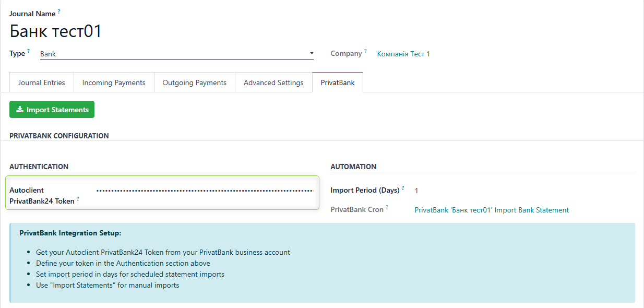The image size is (644, 308).
Task: Click the help icon beside Company
Action: pyautogui.click(x=366, y=50)
